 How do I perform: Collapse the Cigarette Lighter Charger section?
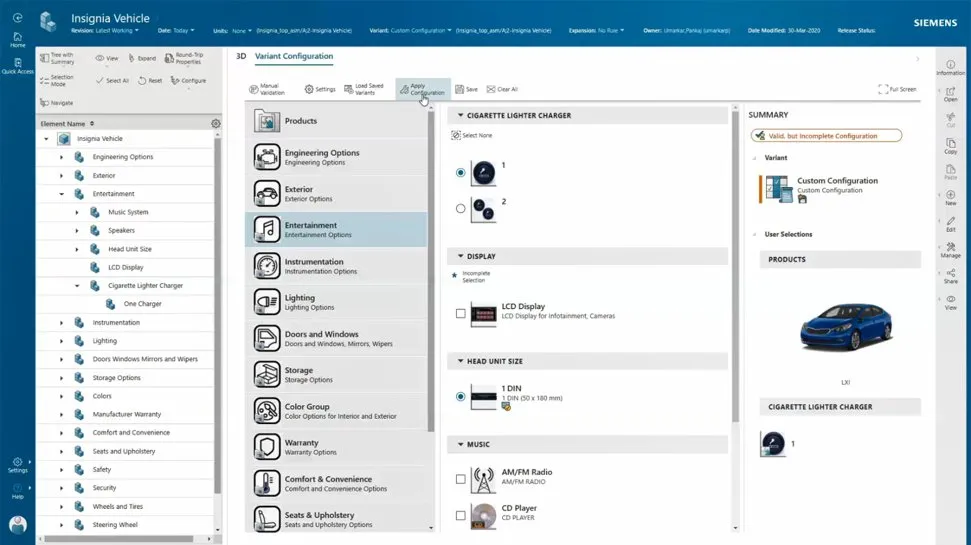click(x=461, y=116)
